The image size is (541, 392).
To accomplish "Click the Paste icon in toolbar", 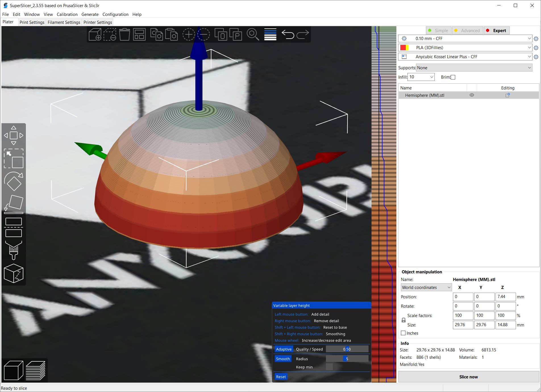I will (171, 35).
